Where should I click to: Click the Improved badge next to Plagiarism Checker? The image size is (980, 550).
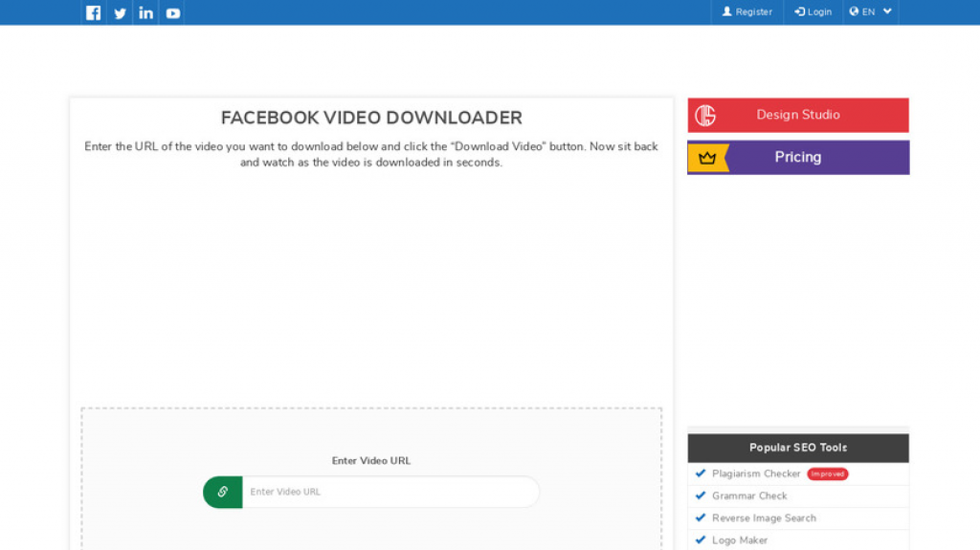pyautogui.click(x=828, y=473)
